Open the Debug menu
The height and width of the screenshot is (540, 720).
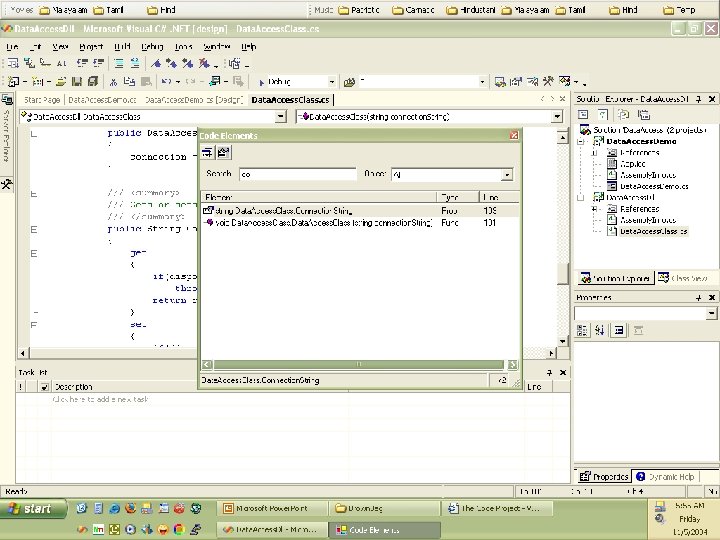click(x=152, y=46)
